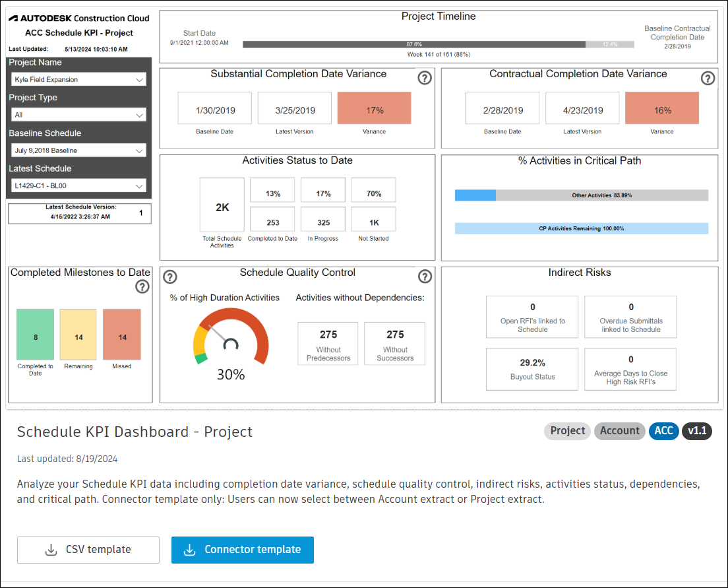Click help icon for Contractual Completion Date Variance

708,78
